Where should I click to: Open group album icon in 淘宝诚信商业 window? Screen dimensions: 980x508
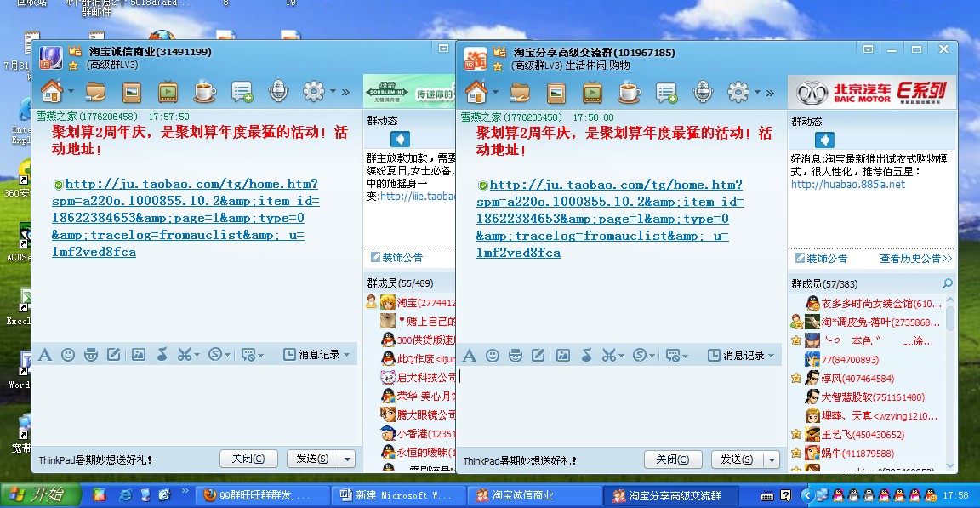pyautogui.click(x=132, y=93)
